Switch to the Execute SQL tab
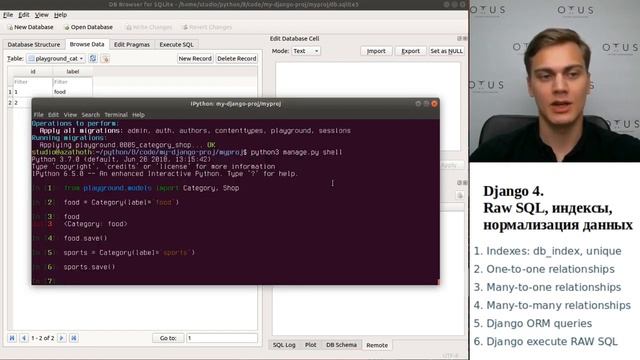The image size is (640, 360). [x=176, y=44]
